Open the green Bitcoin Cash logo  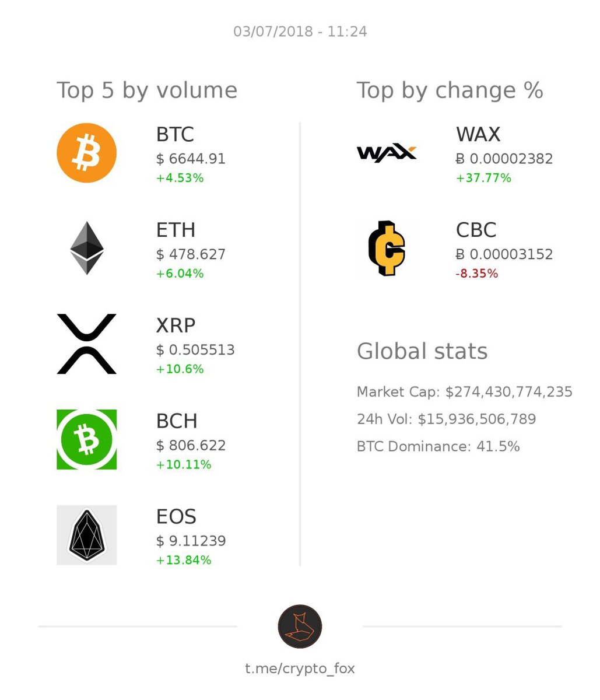coord(87,439)
